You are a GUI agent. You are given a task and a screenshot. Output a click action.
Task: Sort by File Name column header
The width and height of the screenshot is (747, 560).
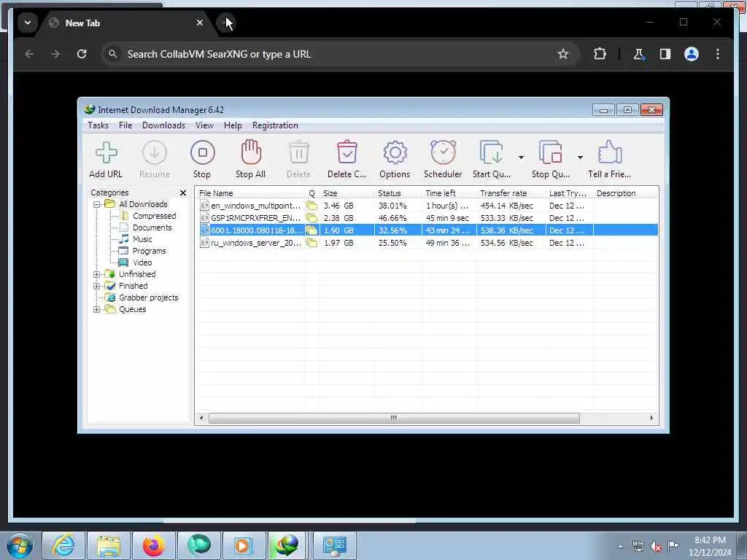[x=251, y=193]
